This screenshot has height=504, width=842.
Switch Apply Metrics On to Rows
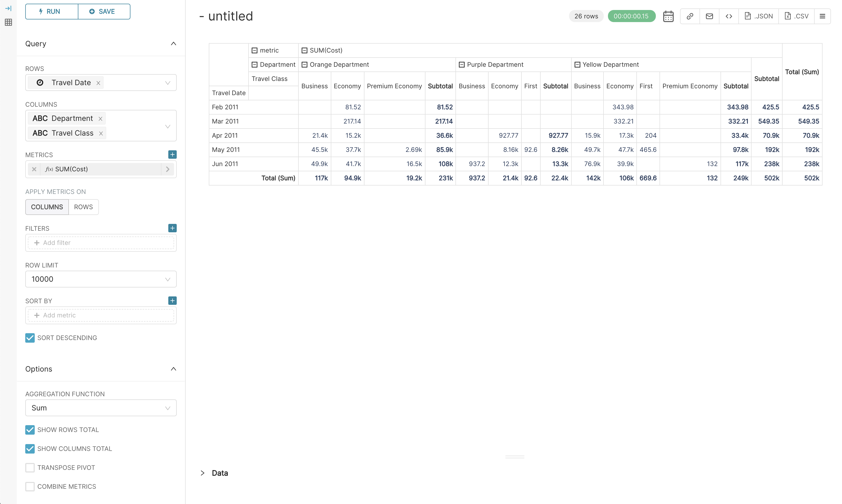(83, 207)
